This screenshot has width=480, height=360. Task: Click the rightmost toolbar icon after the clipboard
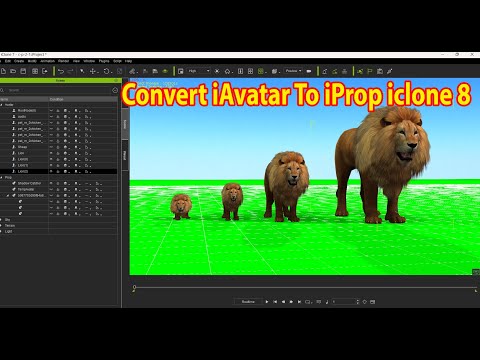point(390,71)
